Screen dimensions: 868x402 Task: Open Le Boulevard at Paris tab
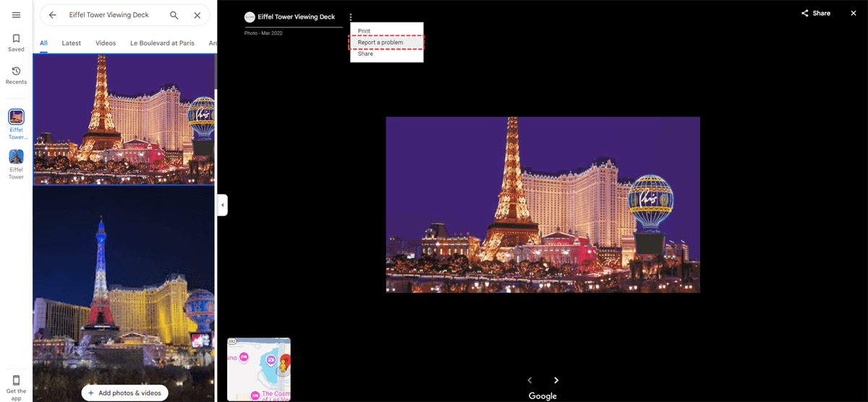163,43
